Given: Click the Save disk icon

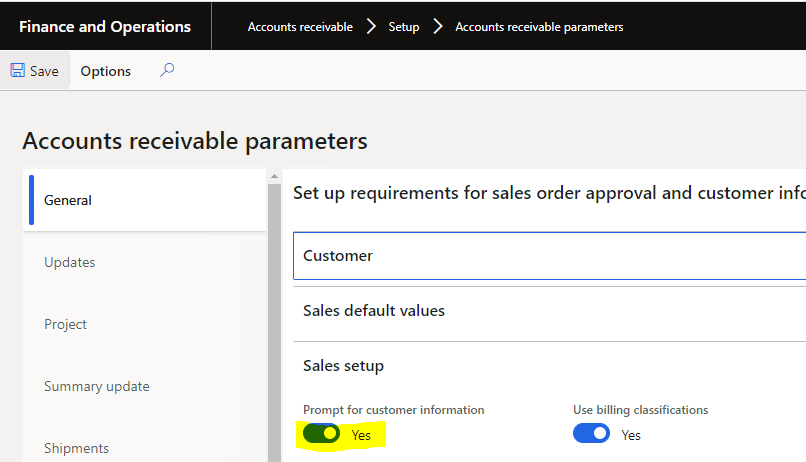Looking at the screenshot, I should click(18, 71).
